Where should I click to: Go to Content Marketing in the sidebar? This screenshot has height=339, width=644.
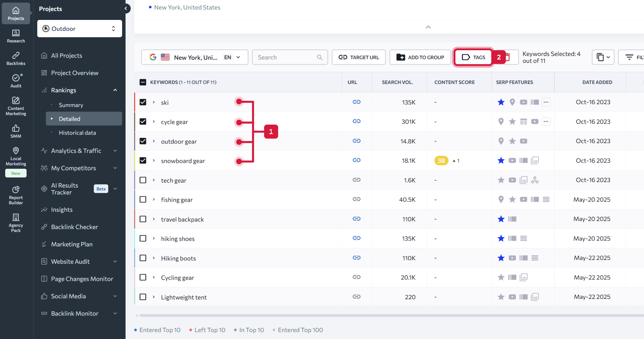coord(16,106)
